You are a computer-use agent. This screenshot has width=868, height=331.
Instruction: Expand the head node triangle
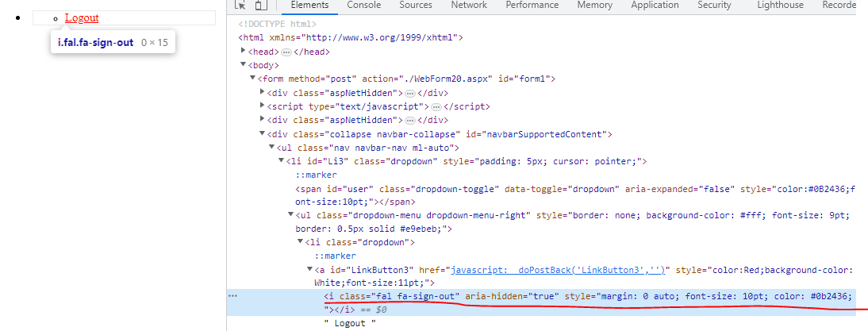click(x=243, y=51)
